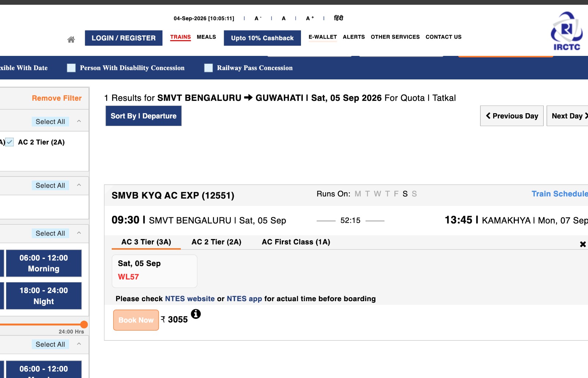Screen dimensions: 588x378
Task: Collapse the journey class filter section chevron
Action: (x=79, y=121)
